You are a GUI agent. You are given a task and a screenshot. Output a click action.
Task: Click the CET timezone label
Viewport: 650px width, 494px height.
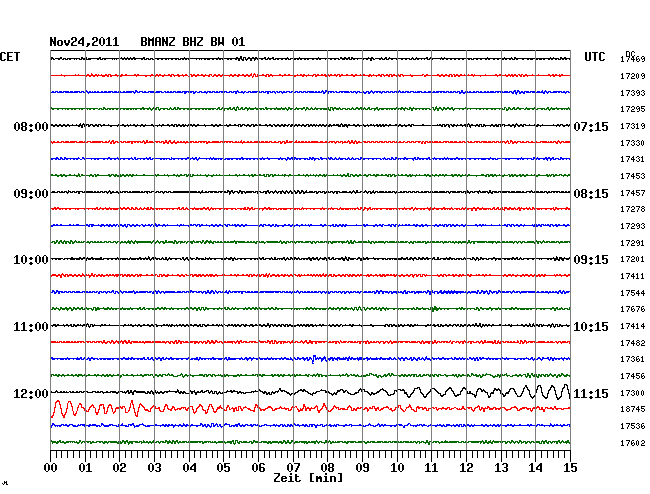[x=10, y=57]
